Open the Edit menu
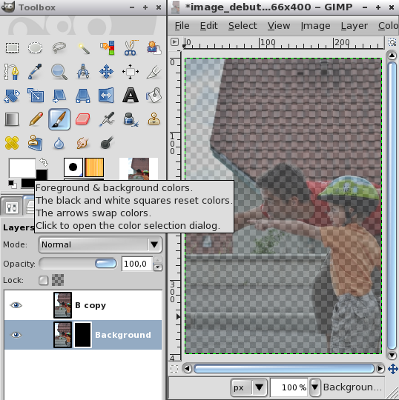399x400 pixels. (209, 26)
